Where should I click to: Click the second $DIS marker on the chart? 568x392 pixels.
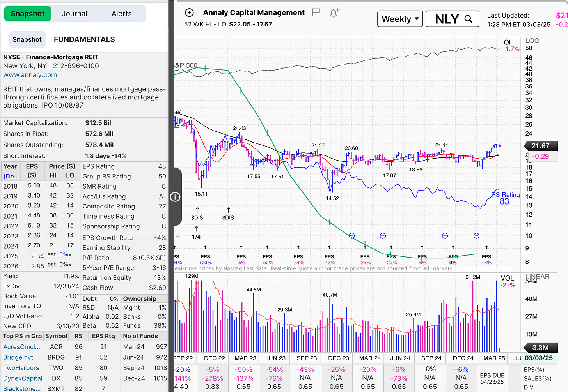coord(228,217)
